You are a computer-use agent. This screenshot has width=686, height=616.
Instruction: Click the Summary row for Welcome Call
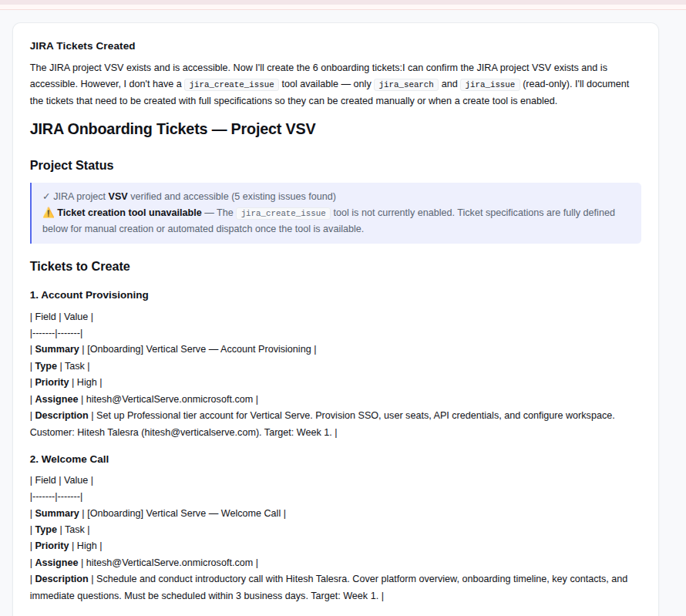pos(157,513)
